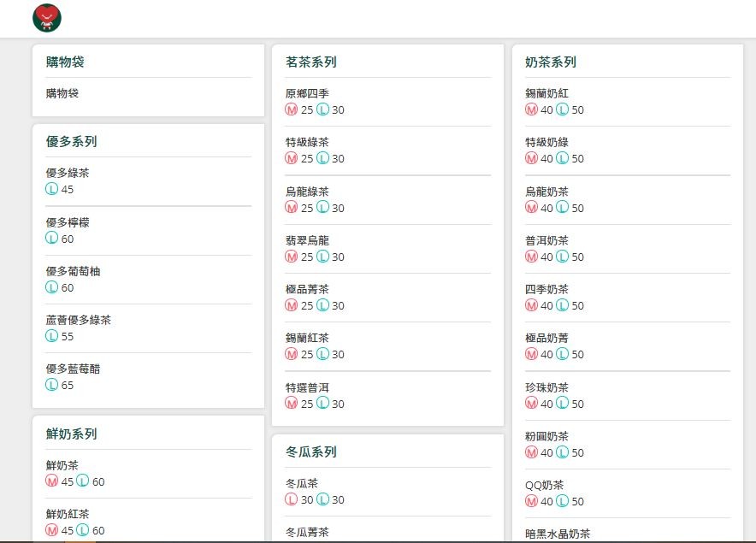Open the 特選普洱 tea item
Image resolution: width=756 pixels, height=543 pixels.
point(307,387)
